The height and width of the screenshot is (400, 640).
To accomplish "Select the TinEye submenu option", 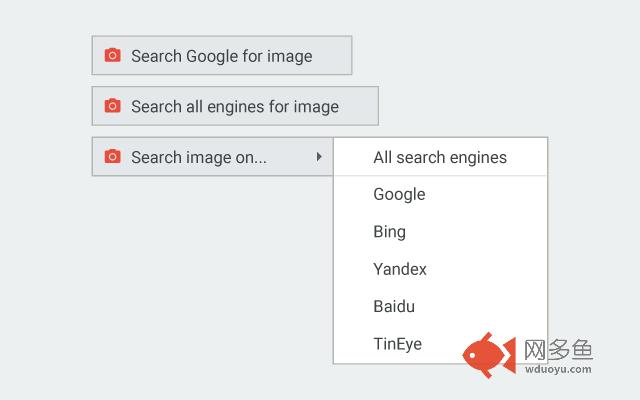I will pos(397,344).
